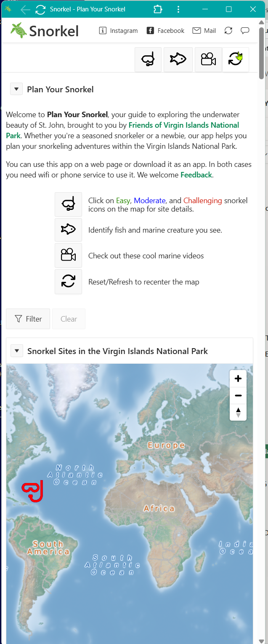The height and width of the screenshot is (644, 268).
Task: Reset map bearing with compass arrow
Action: tap(238, 412)
